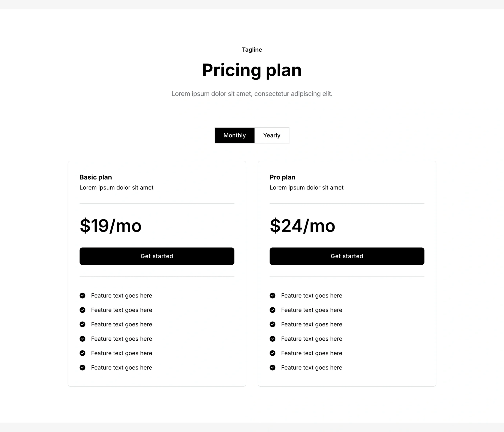Image resolution: width=504 pixels, height=432 pixels.
Task: Click the Tagline label above heading
Action: point(252,50)
